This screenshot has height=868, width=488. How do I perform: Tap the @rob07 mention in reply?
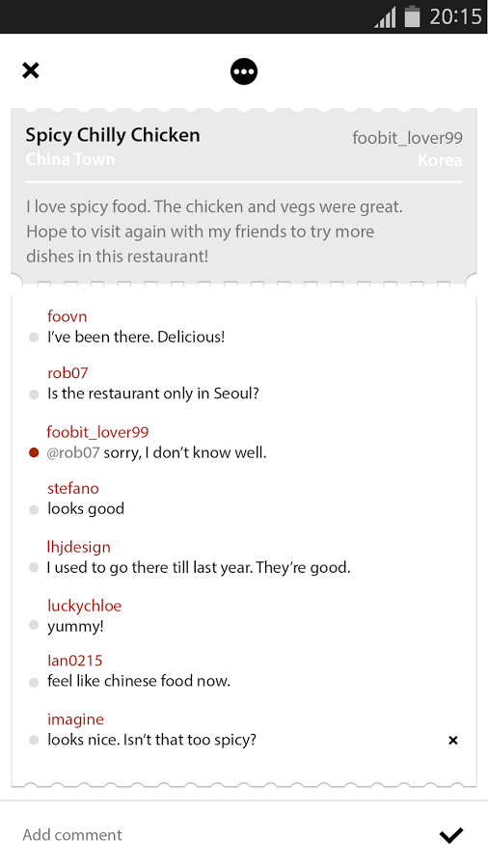click(x=73, y=452)
